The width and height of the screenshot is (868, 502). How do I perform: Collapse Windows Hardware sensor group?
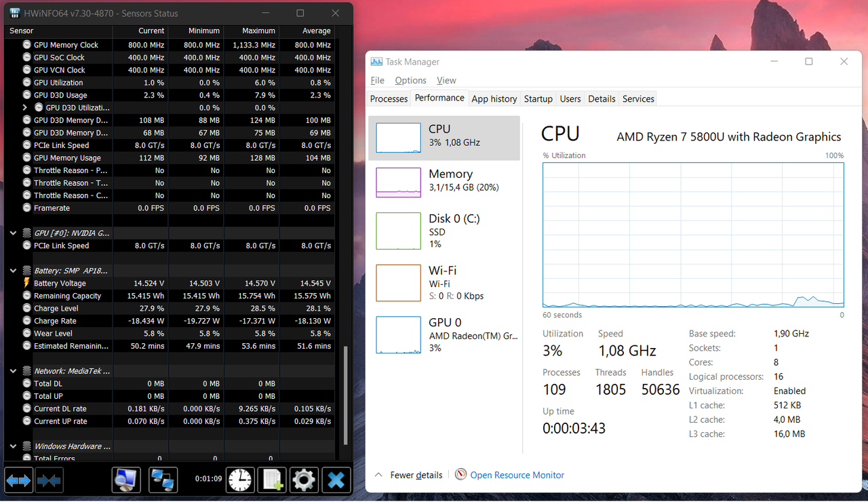[14, 446]
